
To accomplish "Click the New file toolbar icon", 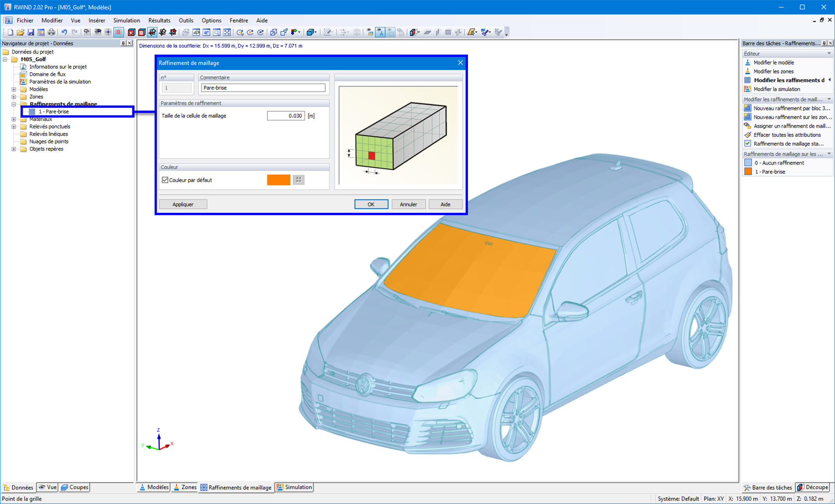I will pos(10,32).
